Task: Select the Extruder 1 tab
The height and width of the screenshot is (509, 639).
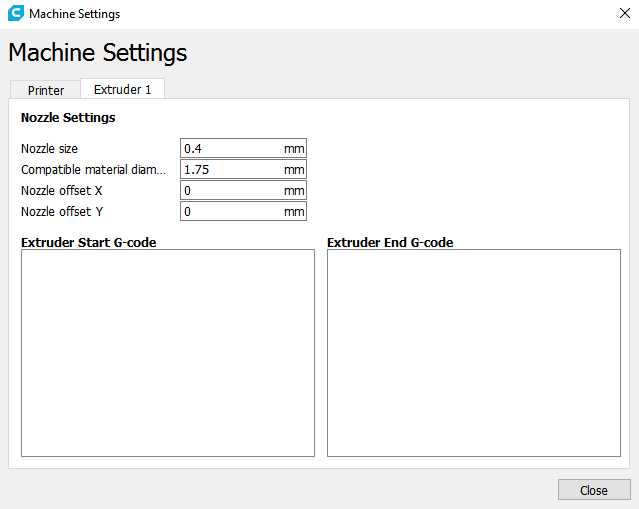Action: click(x=123, y=89)
